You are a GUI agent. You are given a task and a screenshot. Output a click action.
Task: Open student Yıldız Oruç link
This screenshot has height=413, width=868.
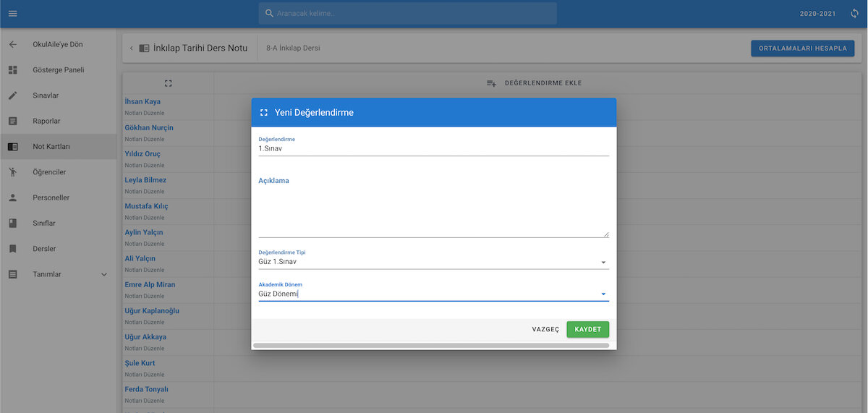coord(142,154)
